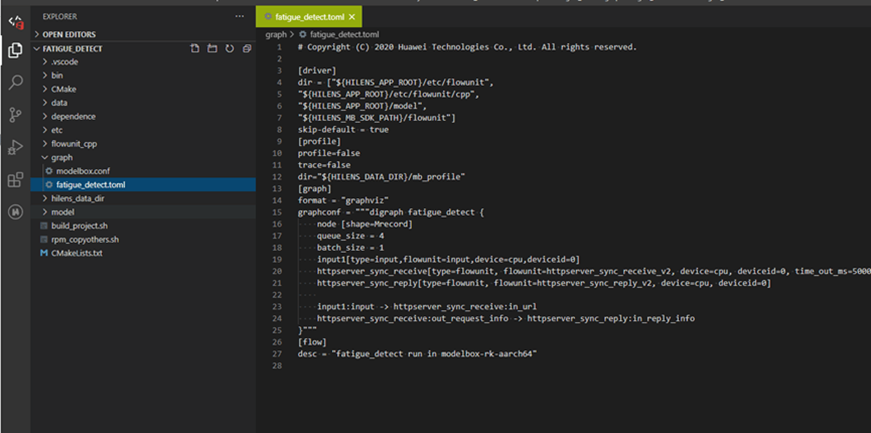The image size is (871, 433).
Task: Open the Search view in activity bar
Action: (x=16, y=83)
